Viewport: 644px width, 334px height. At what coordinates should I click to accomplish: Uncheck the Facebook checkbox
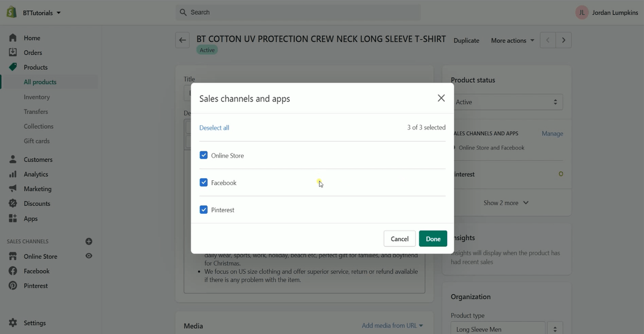tap(203, 183)
